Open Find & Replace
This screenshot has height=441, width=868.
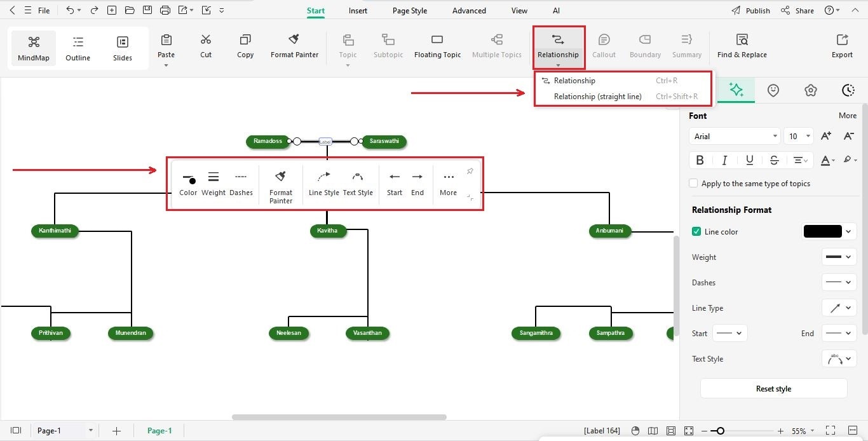pos(742,46)
